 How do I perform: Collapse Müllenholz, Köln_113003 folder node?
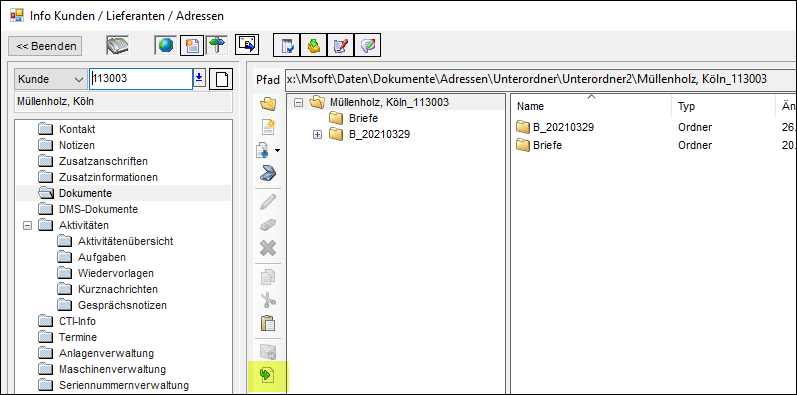coord(298,102)
